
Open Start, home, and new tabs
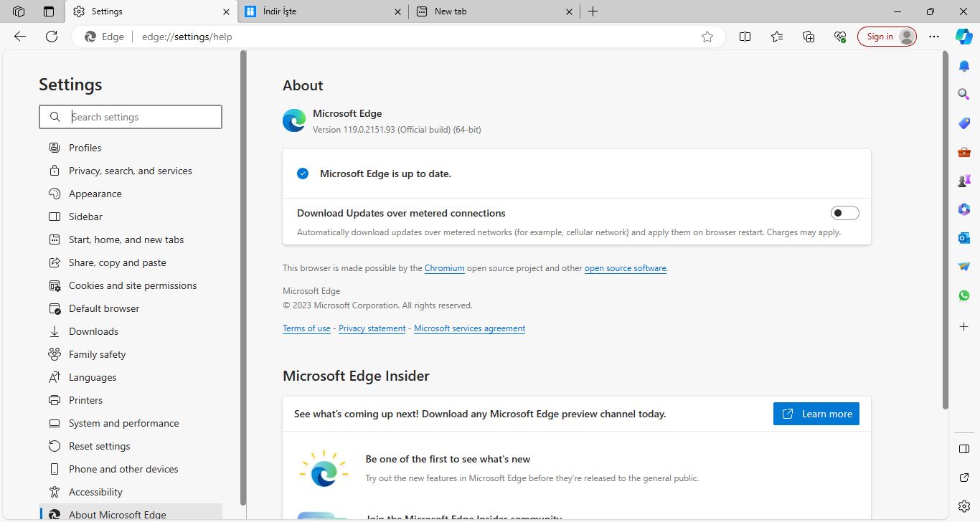pos(131,239)
